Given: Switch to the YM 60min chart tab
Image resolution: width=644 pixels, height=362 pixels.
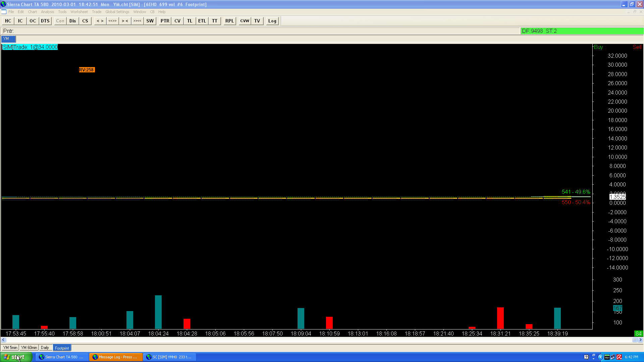Looking at the screenshot, I should (29, 348).
